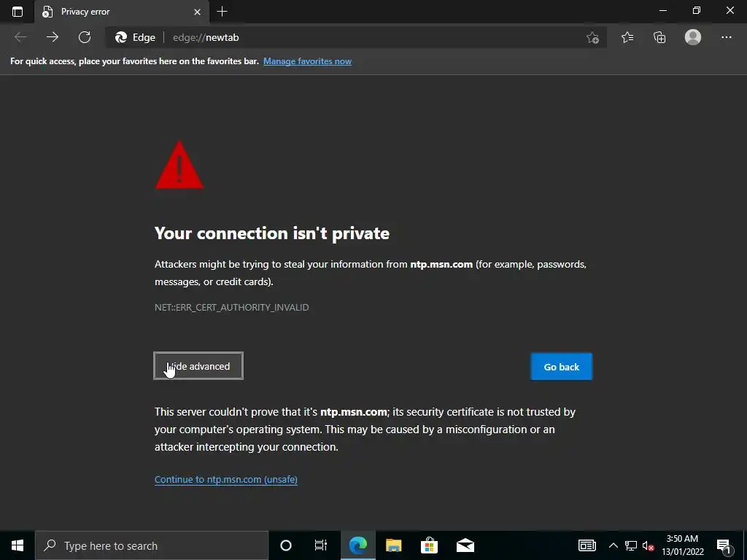Minimize the Edge window
Viewport: 747px width, 560px height.
coord(662,10)
